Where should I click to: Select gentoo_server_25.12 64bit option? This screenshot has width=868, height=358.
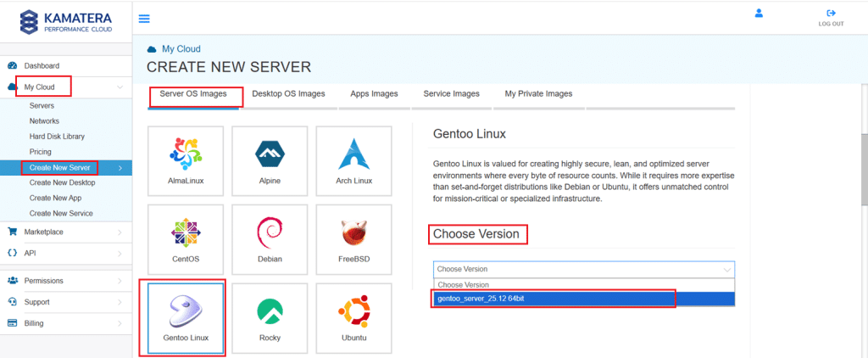[x=584, y=299]
